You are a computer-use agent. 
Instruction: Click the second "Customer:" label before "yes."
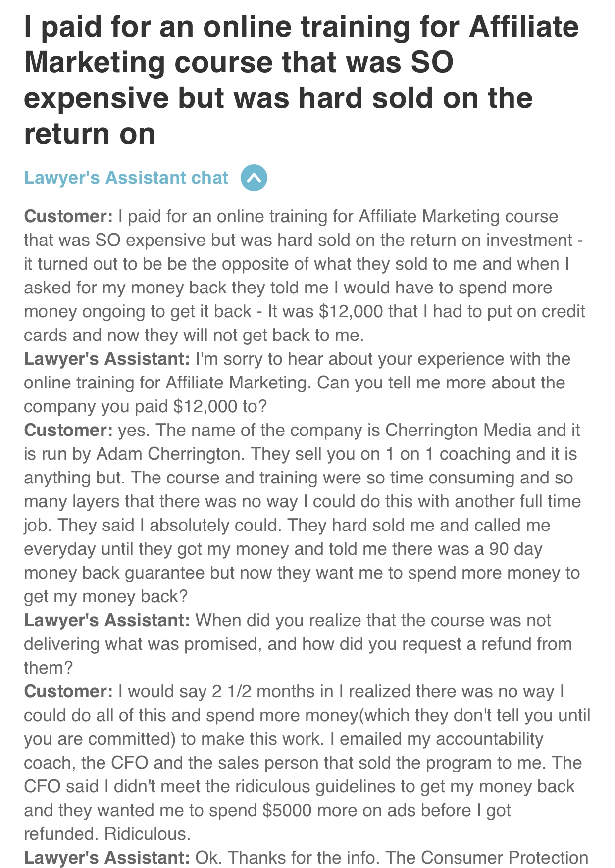tap(69, 430)
